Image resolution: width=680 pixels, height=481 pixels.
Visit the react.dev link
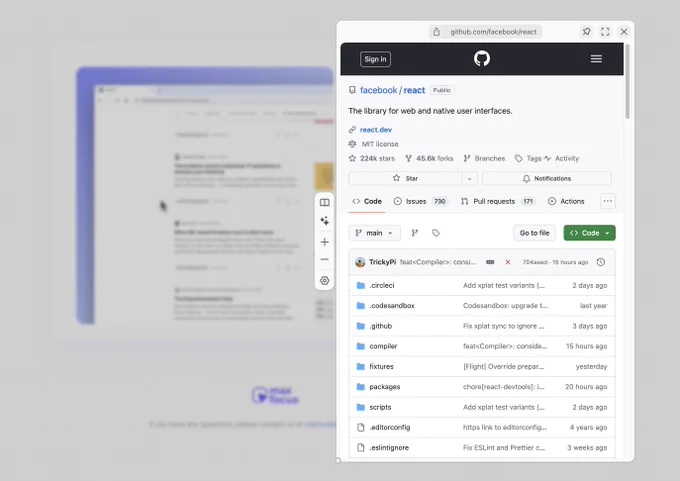(x=376, y=130)
